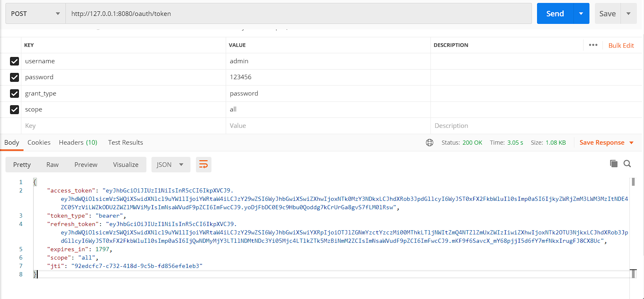The width and height of the screenshot is (644, 299).
Task: Open the three-dots column options menu
Action: point(593,45)
